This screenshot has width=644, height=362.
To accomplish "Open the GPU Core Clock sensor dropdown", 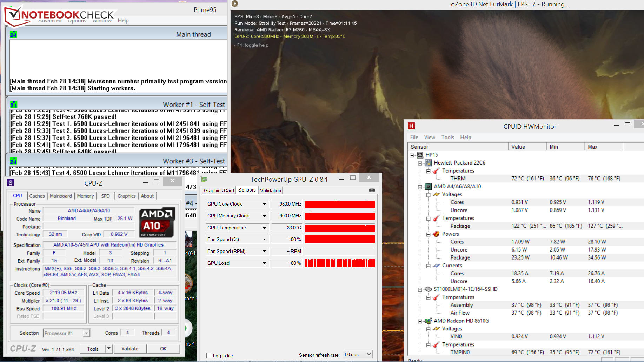I will (x=264, y=204).
